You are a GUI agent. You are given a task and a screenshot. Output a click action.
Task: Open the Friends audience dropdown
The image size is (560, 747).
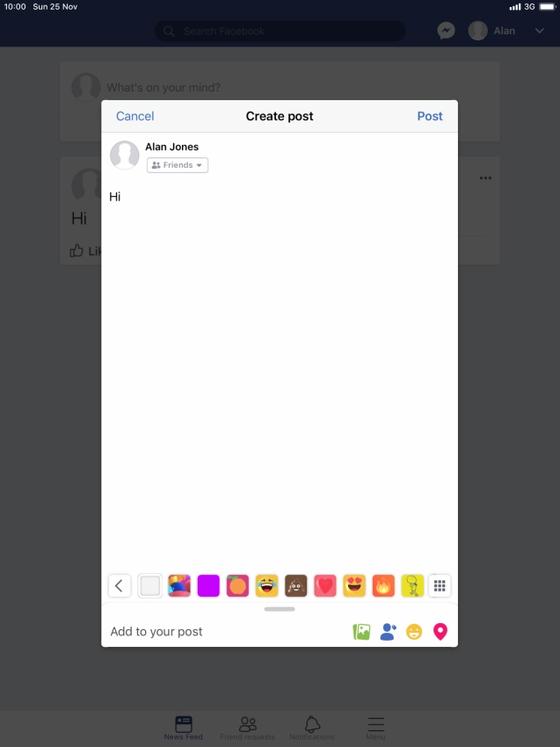click(178, 165)
